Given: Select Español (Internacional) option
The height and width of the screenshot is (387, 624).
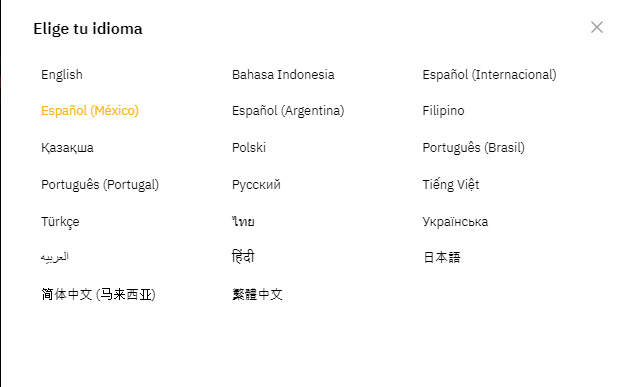Looking at the screenshot, I should pos(489,74).
